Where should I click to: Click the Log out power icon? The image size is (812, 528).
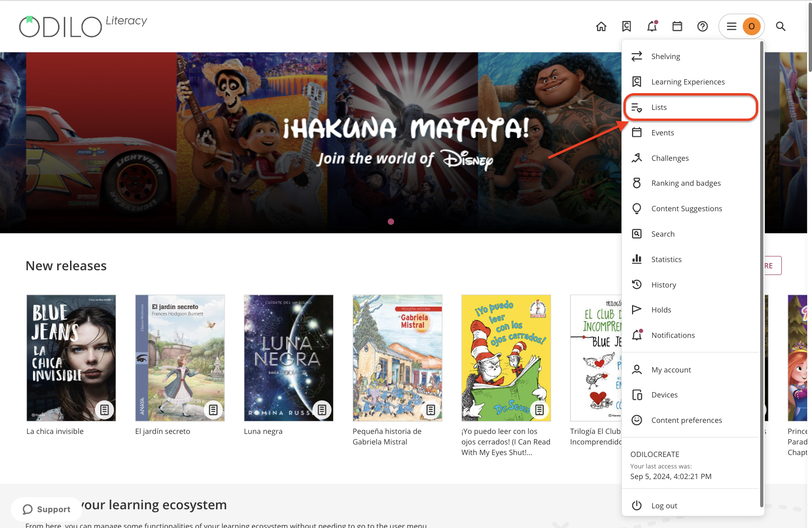tap(637, 505)
